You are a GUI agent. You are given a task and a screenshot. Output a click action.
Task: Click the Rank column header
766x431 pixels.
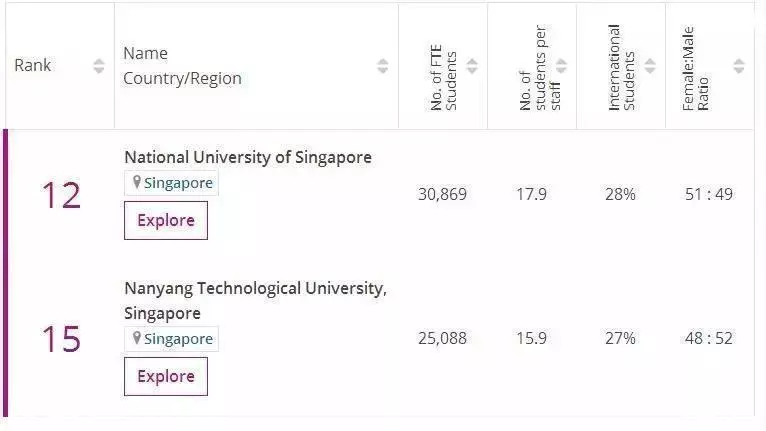click(x=32, y=65)
